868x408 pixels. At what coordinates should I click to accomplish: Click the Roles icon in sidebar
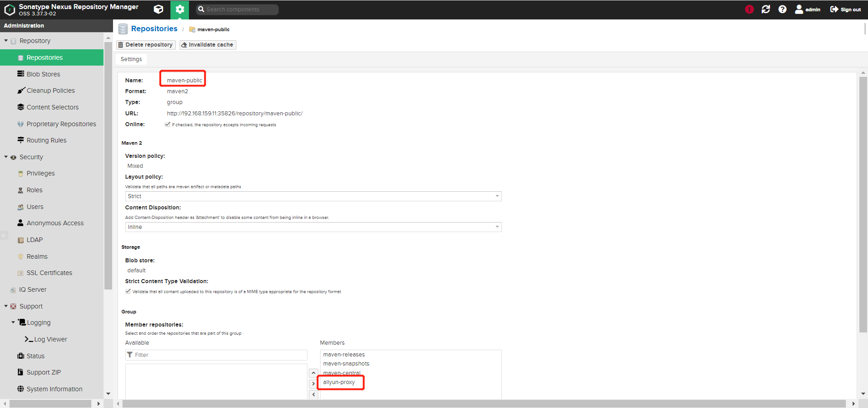coord(20,190)
